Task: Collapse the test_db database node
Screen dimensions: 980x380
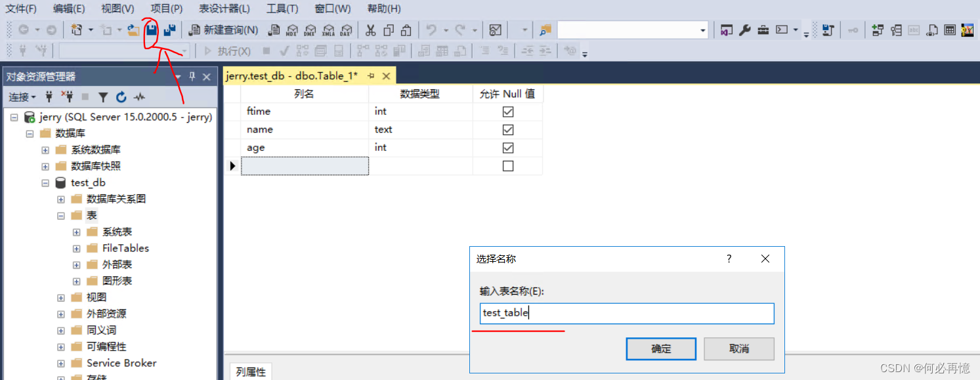Action: [x=45, y=183]
